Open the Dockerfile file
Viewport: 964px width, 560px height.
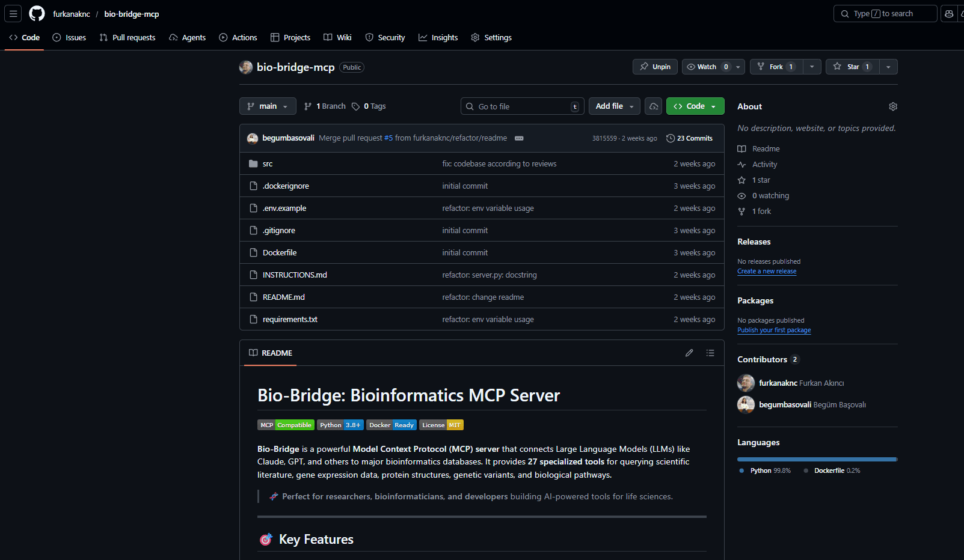[x=280, y=252]
